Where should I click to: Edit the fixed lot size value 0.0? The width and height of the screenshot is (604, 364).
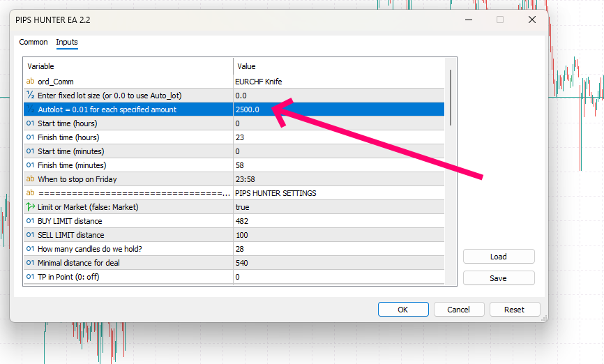click(241, 96)
